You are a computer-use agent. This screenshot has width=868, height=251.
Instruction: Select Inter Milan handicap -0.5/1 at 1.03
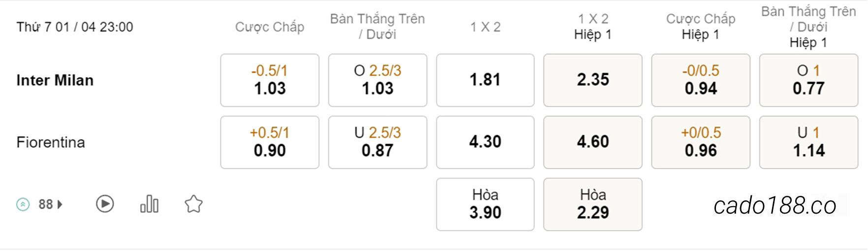click(x=270, y=80)
